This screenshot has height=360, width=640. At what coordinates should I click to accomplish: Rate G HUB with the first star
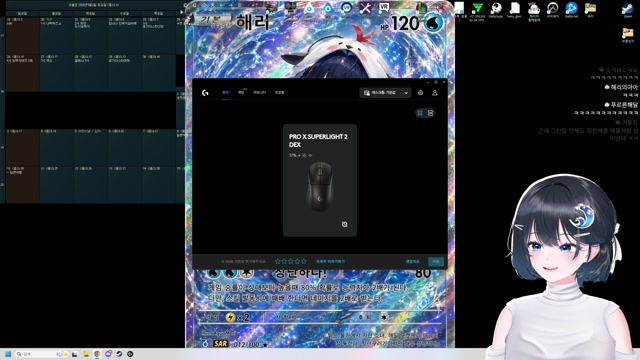(x=278, y=261)
